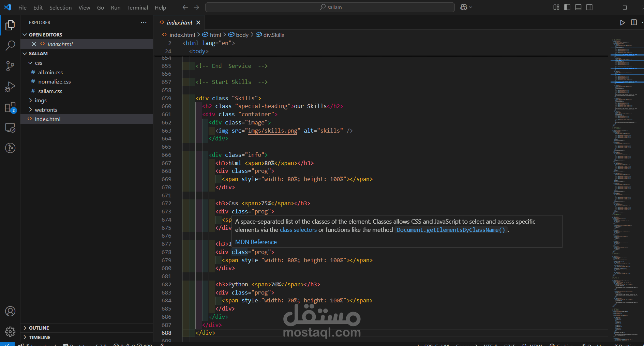Follow the class selectors link in tooltip
Image resolution: width=644 pixels, height=346 pixels.
[298, 230]
